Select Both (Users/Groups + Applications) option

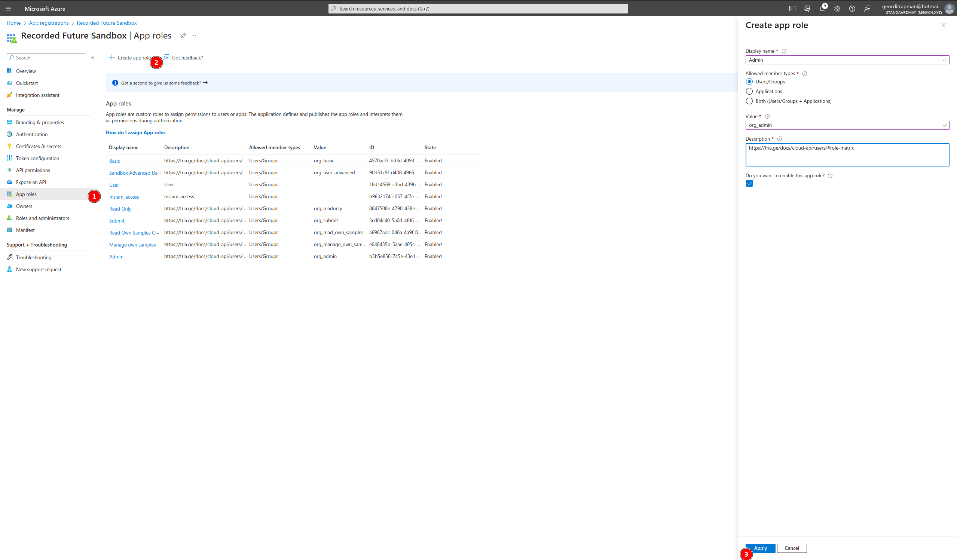[749, 101]
